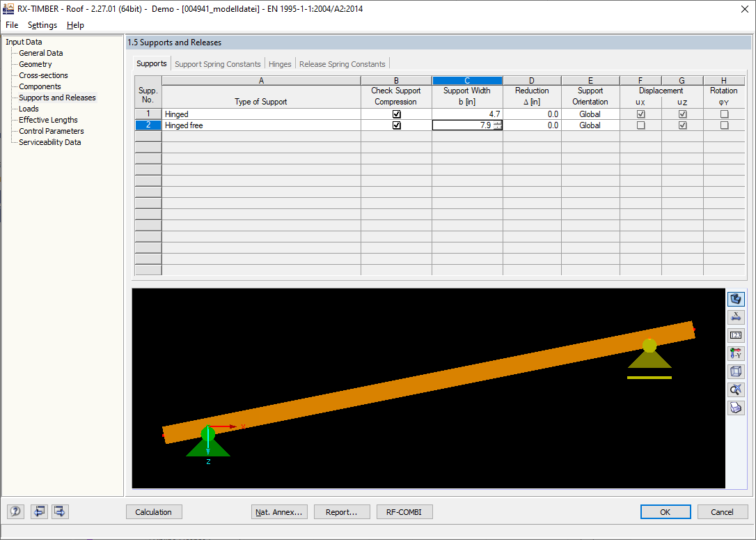
Task: Open Effective Lengths in the tree
Action: pyautogui.click(x=48, y=120)
